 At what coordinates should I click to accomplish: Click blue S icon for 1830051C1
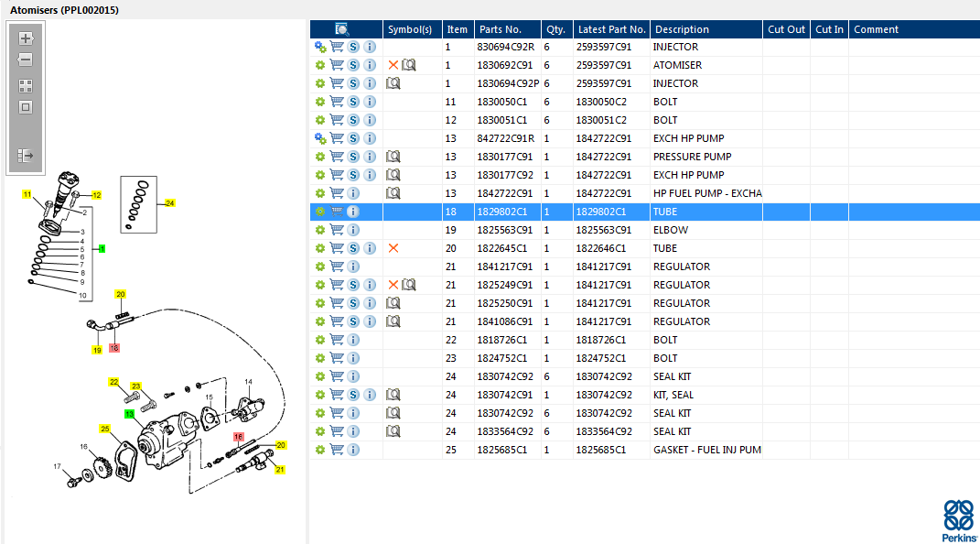[353, 120]
